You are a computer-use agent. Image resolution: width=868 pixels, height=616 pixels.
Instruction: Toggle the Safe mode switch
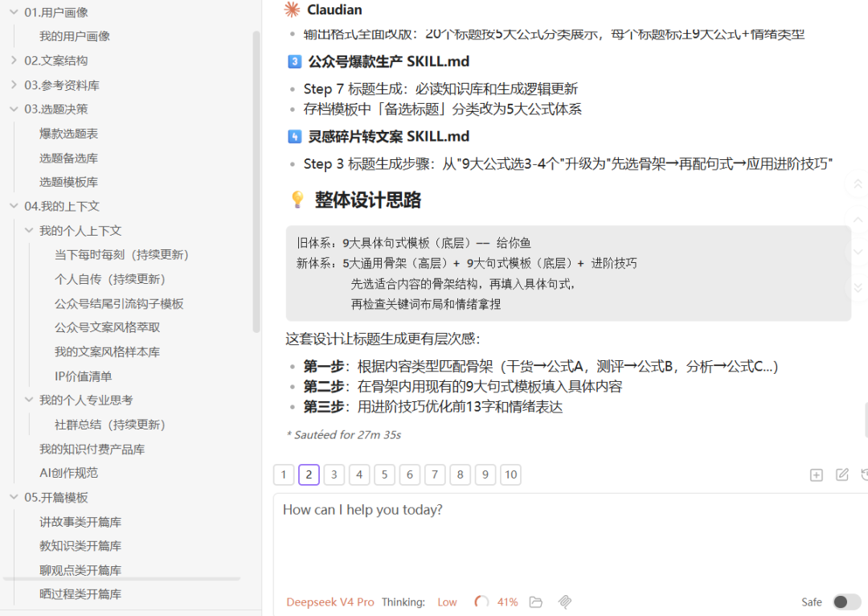pos(846,602)
